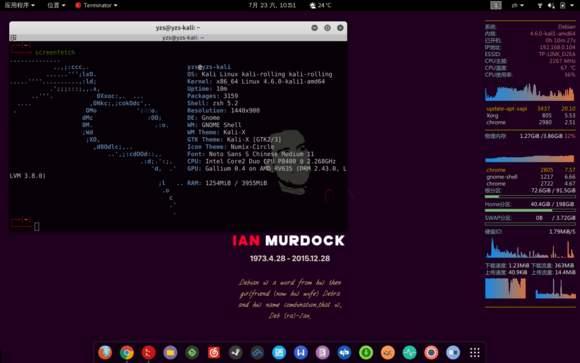Open the Terminator app menu in top bar

tap(96, 5)
